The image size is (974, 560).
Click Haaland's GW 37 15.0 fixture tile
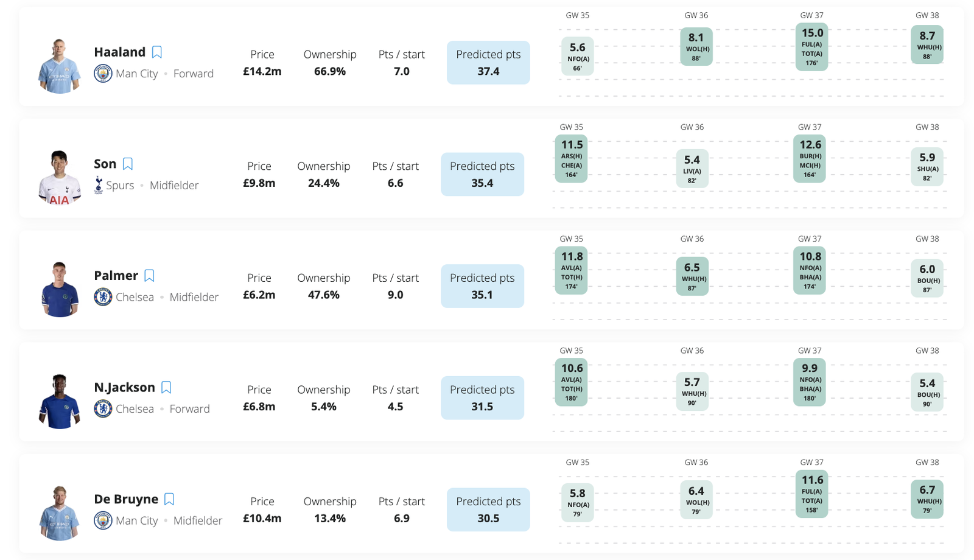pyautogui.click(x=811, y=47)
